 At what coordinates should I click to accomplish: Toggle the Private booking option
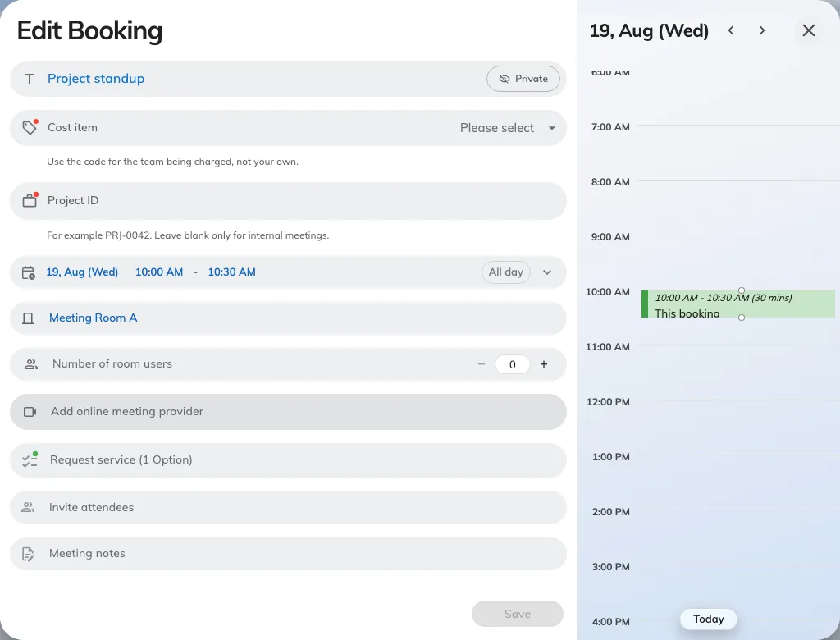523,79
